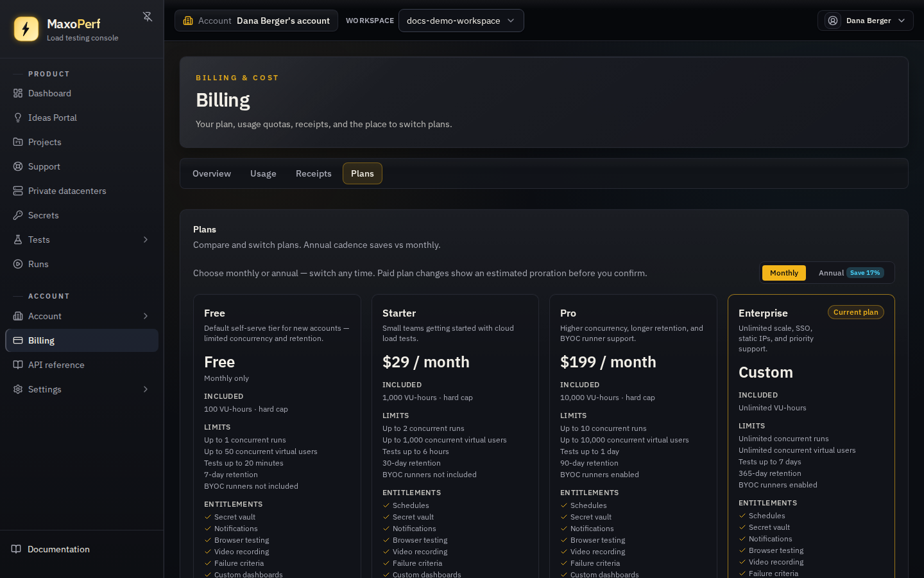
Task: Navigate to Private datacenters
Action: tap(81, 191)
